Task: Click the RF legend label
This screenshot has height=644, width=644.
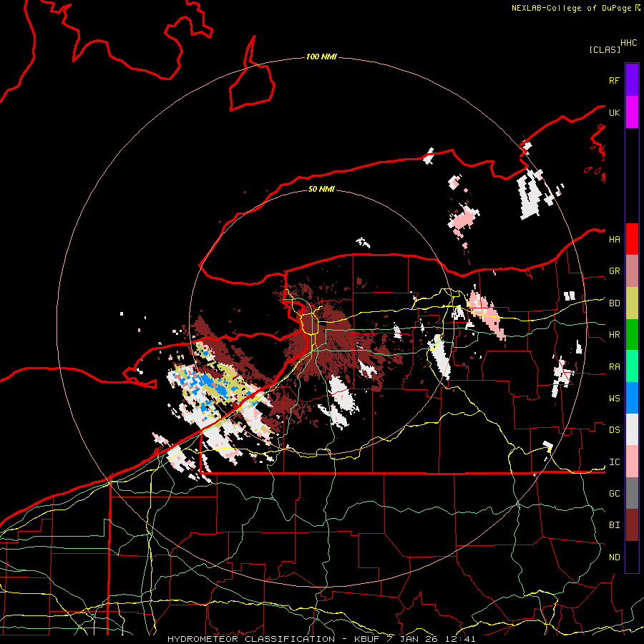Action: point(614,80)
